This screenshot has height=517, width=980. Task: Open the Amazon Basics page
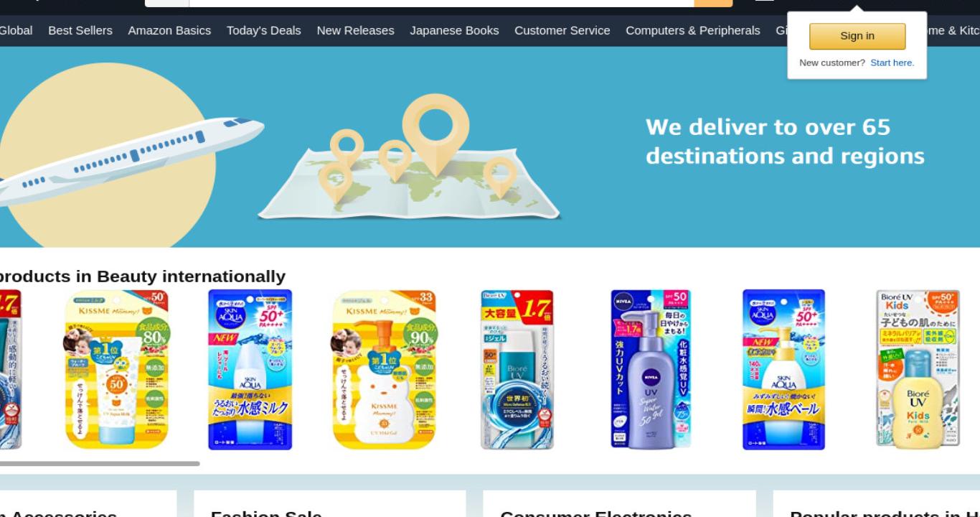click(x=169, y=30)
